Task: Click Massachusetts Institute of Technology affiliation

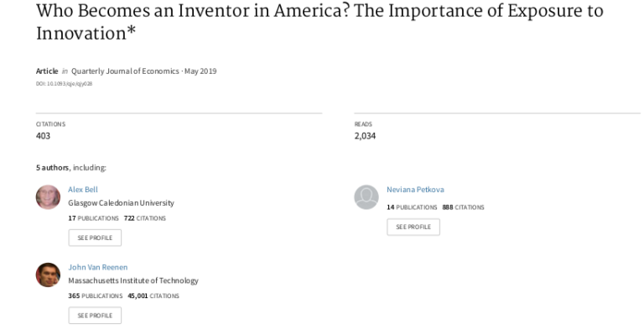Action: click(133, 280)
